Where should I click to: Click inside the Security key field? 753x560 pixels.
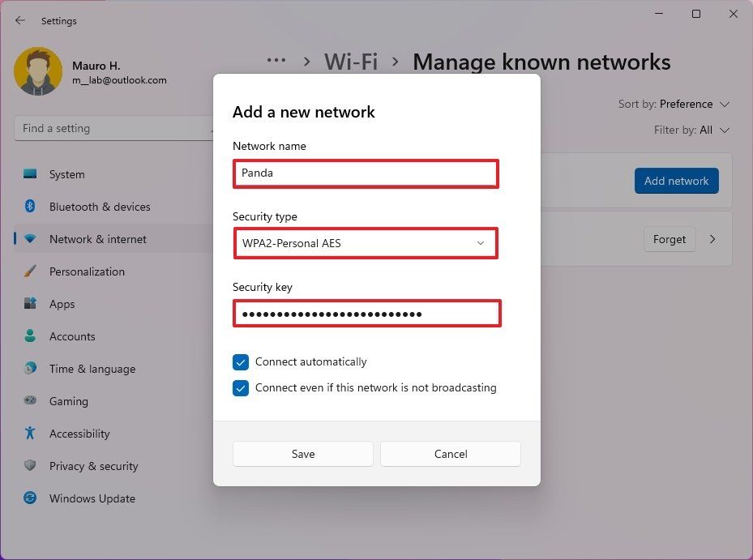pos(366,313)
